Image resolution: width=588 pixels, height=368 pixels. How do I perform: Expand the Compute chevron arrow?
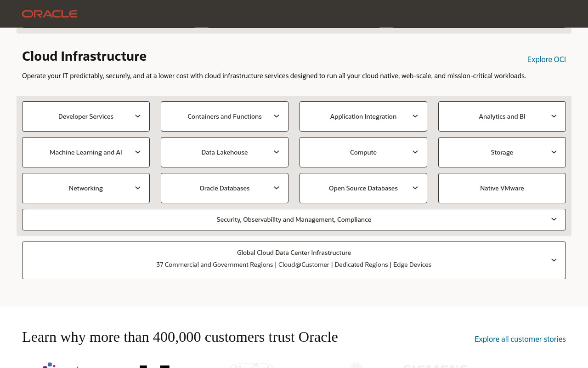(415, 152)
